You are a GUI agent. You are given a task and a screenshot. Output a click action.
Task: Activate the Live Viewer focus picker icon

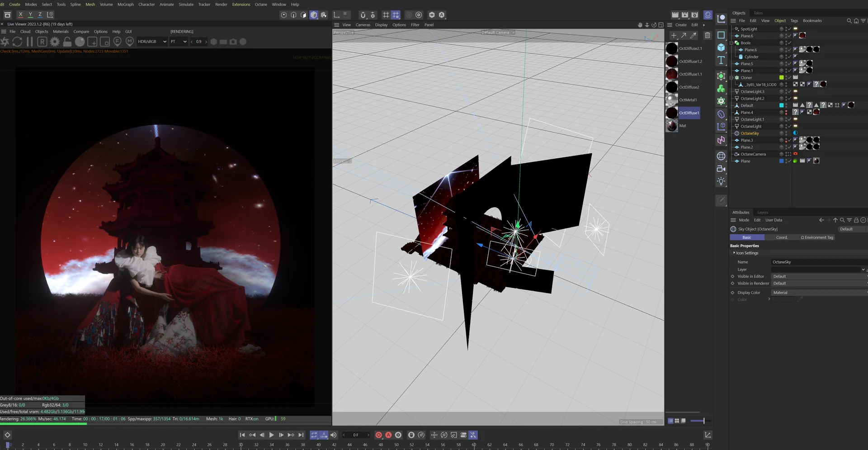(x=117, y=42)
